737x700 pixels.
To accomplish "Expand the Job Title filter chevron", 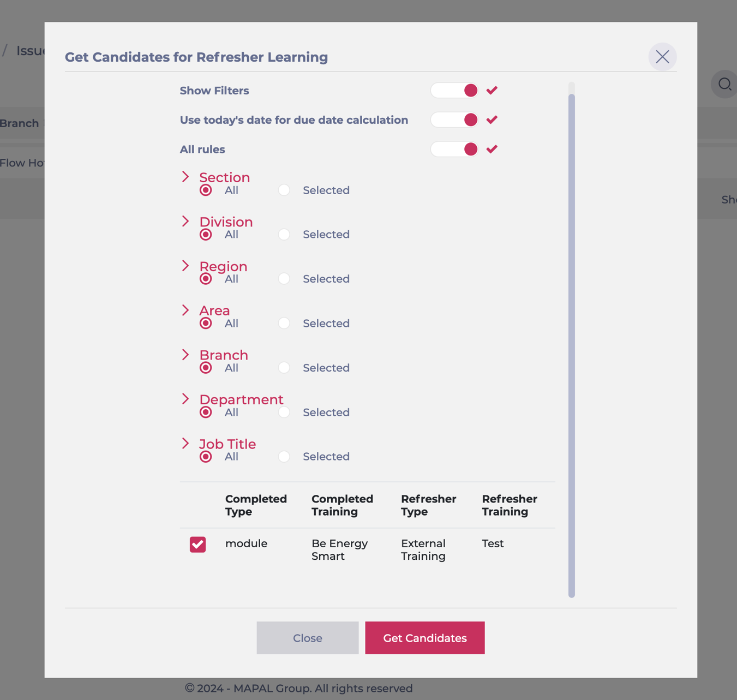I will 185,443.
